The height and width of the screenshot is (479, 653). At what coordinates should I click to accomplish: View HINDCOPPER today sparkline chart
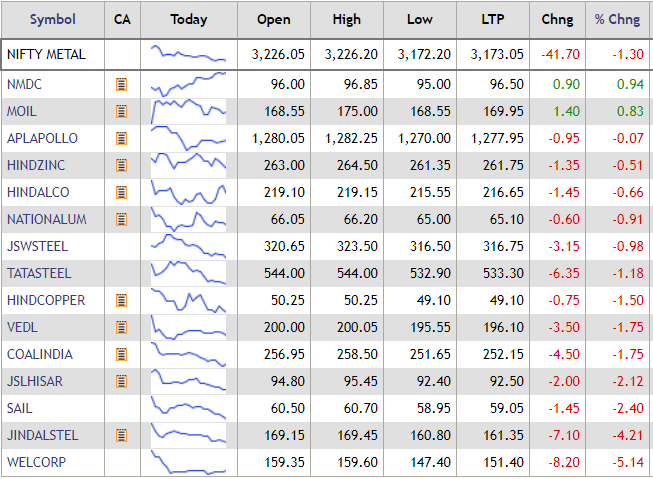coord(189,300)
